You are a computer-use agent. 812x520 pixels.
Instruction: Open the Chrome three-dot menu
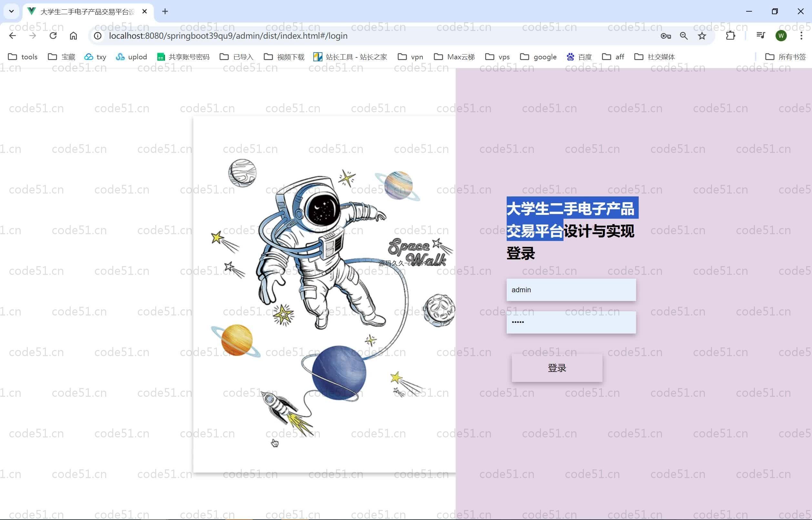(801, 36)
